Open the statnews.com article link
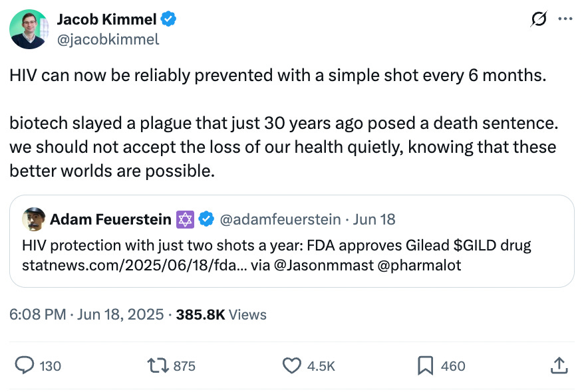 (134, 266)
